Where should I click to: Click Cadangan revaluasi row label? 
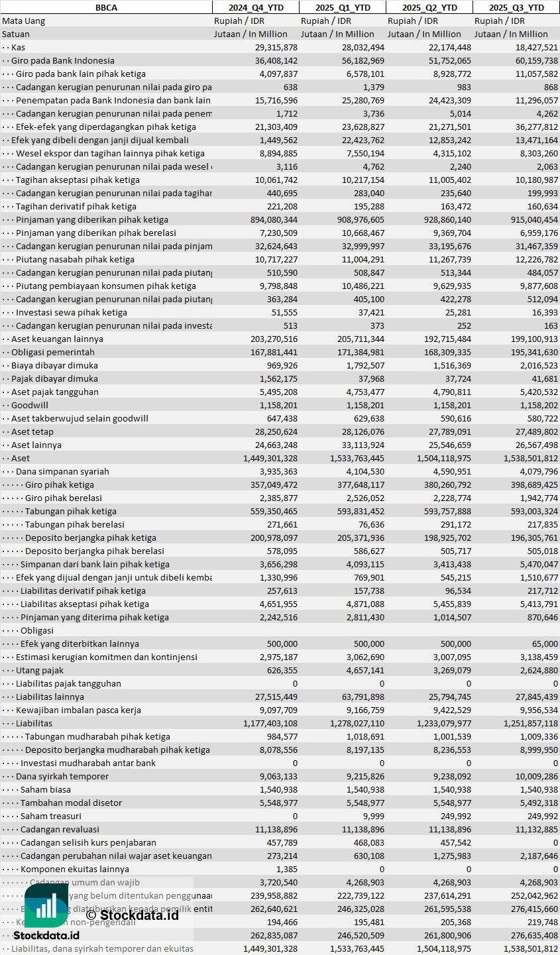click(x=60, y=829)
